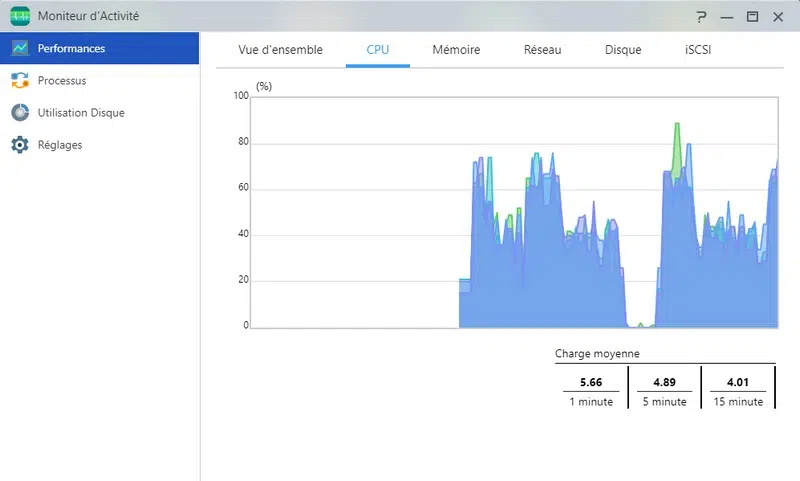
Task: Click the Performances chart icon in sidebar
Action: pos(20,48)
